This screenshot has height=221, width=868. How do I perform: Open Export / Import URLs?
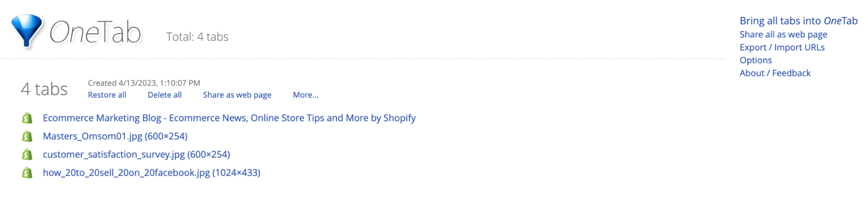[782, 47]
